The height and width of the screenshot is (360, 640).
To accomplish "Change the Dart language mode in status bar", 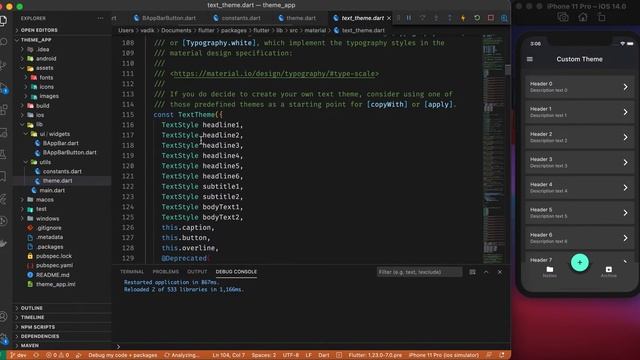I will 324,355.
